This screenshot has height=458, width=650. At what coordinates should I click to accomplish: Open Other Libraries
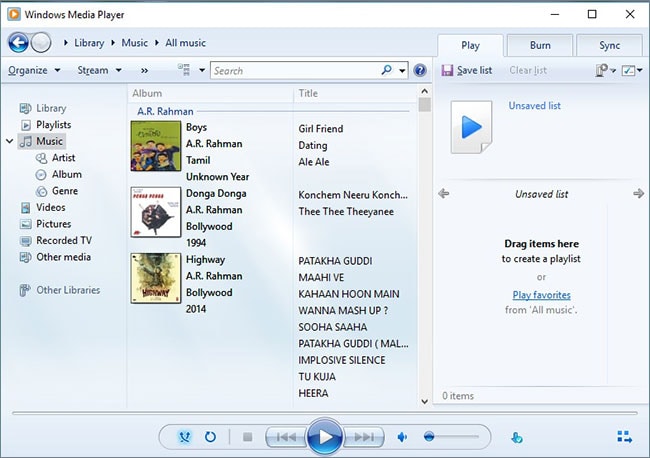click(x=68, y=290)
